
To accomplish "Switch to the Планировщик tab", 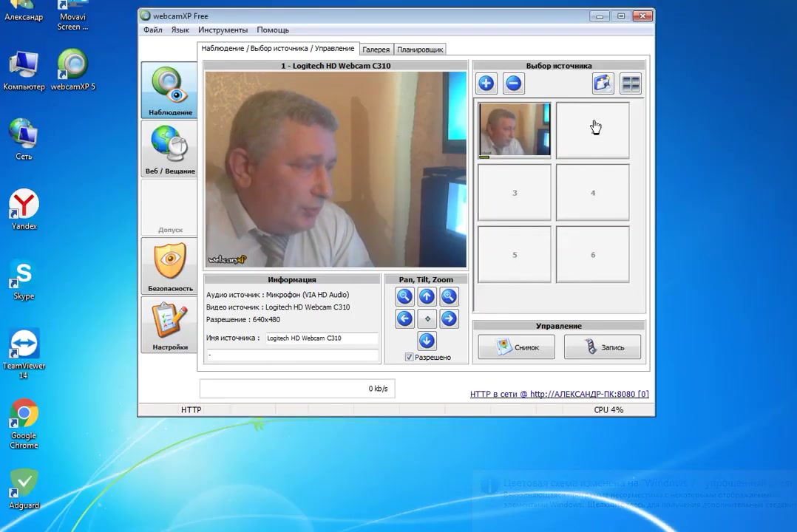I will pos(420,50).
